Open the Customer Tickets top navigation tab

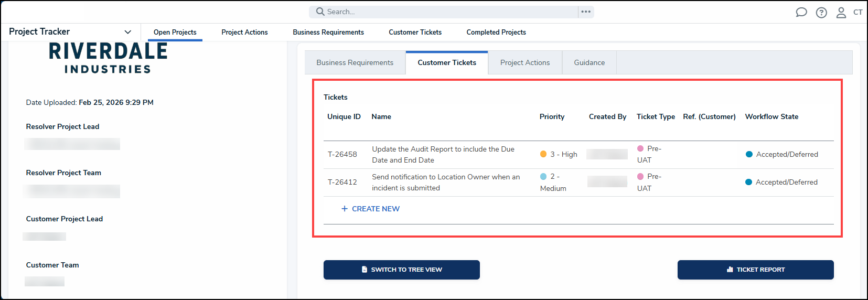(x=415, y=32)
